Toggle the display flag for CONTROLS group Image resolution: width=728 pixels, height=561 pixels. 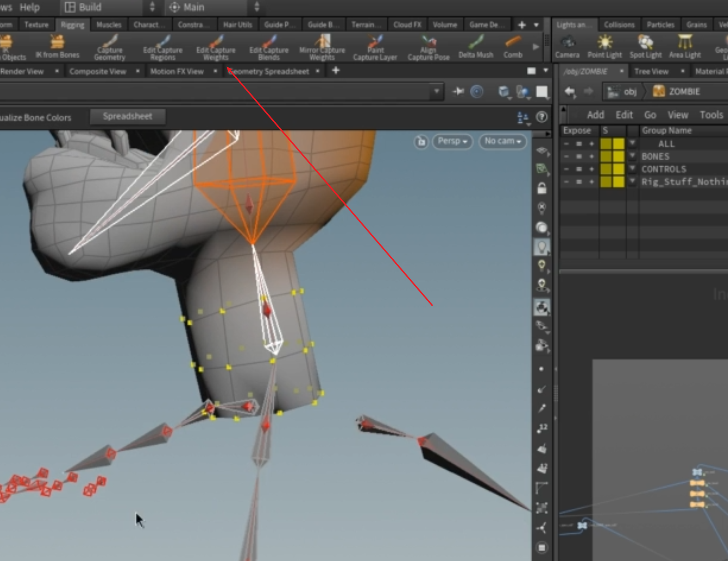point(606,169)
